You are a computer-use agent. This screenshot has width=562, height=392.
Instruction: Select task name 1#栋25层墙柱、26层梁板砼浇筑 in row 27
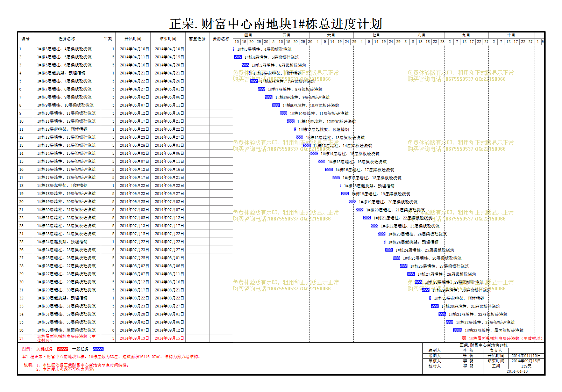66,258
